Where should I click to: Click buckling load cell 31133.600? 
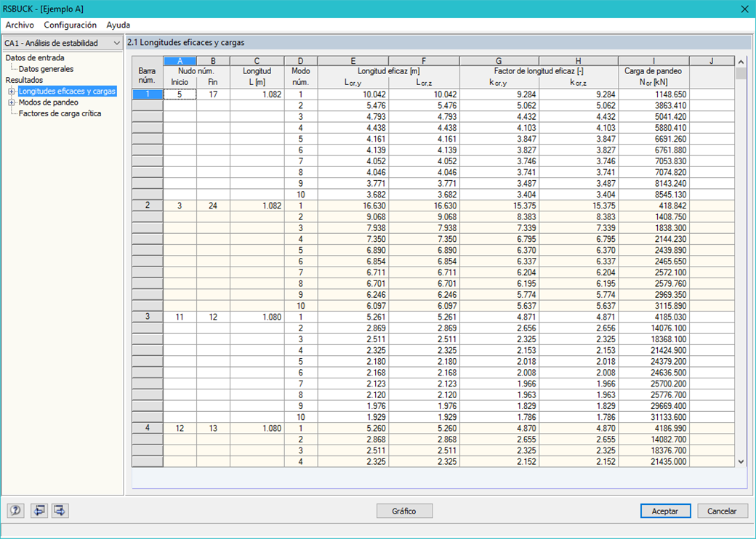[654, 417]
